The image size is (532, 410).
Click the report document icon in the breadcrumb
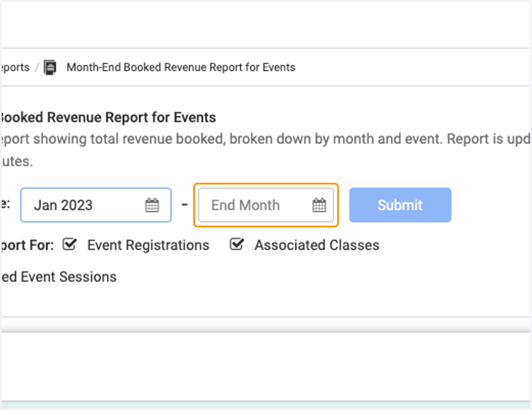tap(51, 68)
